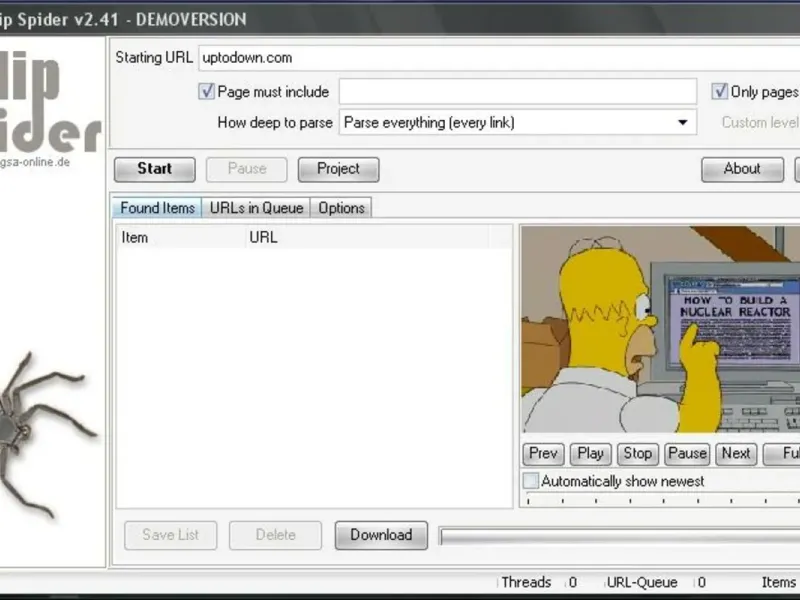The width and height of the screenshot is (800, 600).
Task: Switch to the URLs in Queue tab
Action: pos(256,208)
